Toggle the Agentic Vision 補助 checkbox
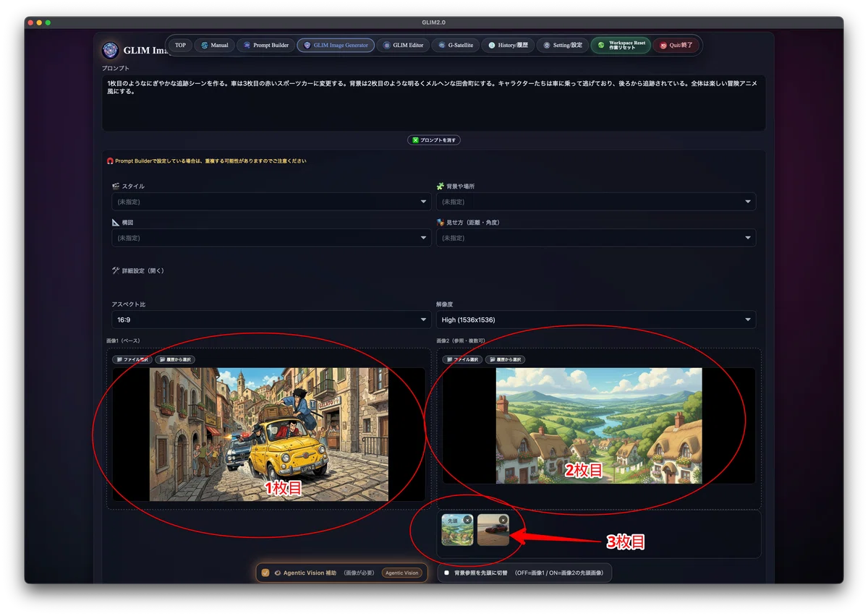 click(265, 573)
